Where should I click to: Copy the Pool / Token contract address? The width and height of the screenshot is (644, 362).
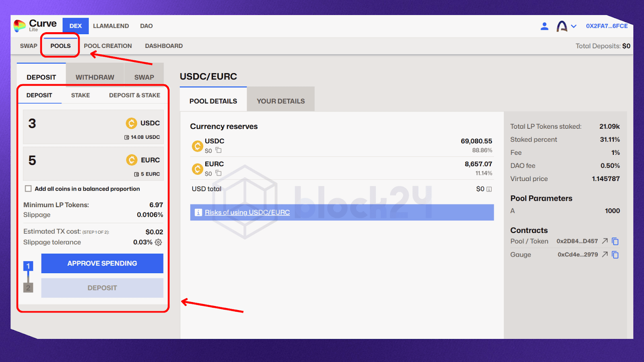pos(615,241)
